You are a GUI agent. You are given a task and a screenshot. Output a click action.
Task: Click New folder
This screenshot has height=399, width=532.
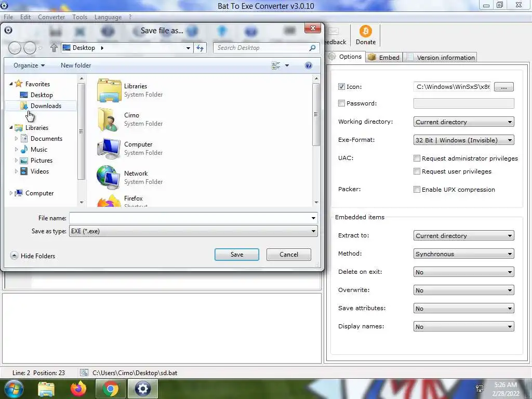pyautogui.click(x=76, y=65)
